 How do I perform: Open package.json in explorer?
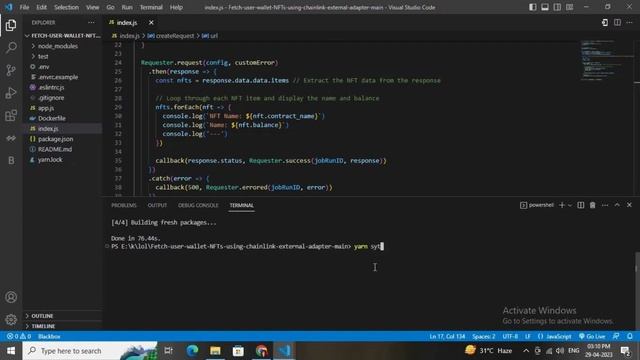[63, 139]
